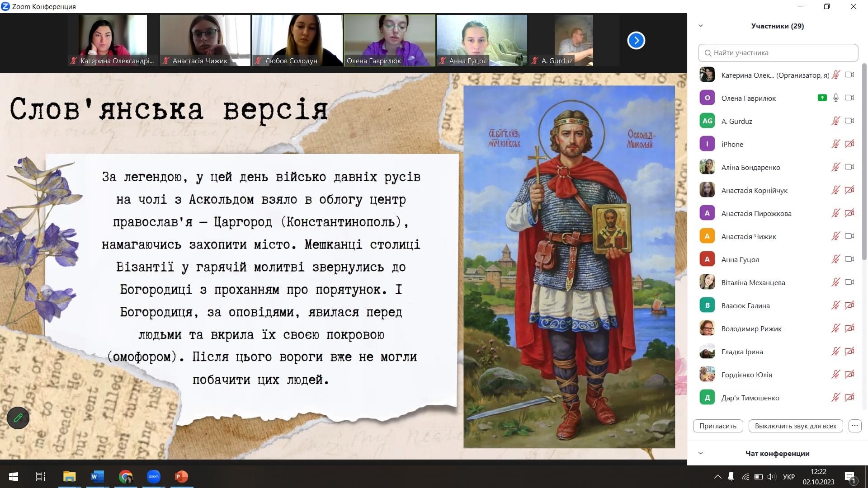Image resolution: width=868 pixels, height=488 pixels.
Task: Select A. Gurduz video thumbnail
Action: tap(574, 40)
